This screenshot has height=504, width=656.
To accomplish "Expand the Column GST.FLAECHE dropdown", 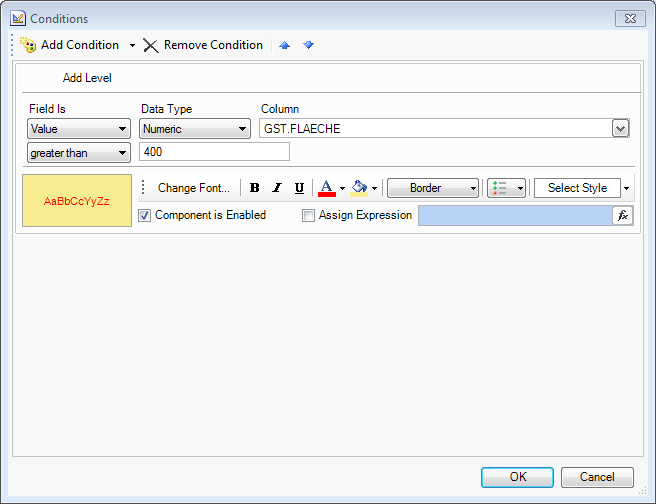I will point(620,129).
